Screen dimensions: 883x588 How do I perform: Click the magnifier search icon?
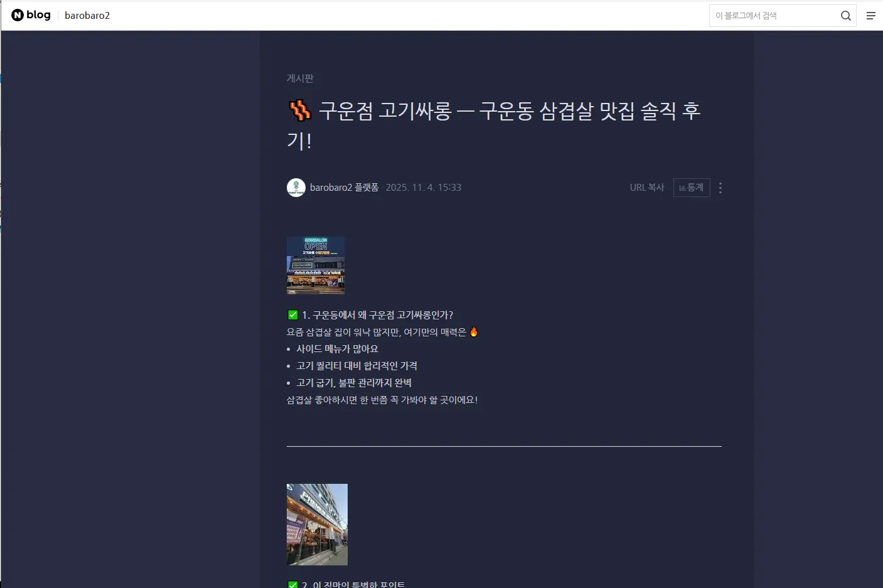845,15
